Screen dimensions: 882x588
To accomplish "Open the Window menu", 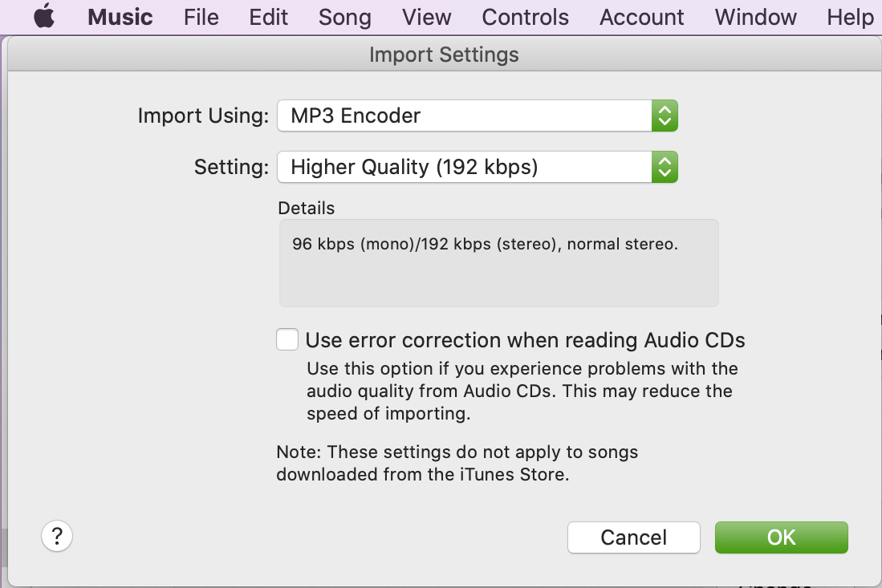I will (x=755, y=17).
